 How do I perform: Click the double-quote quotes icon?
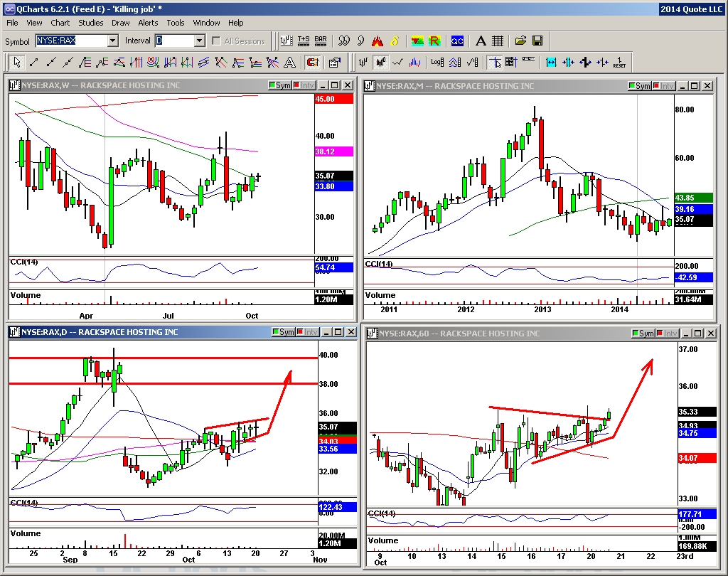344,41
